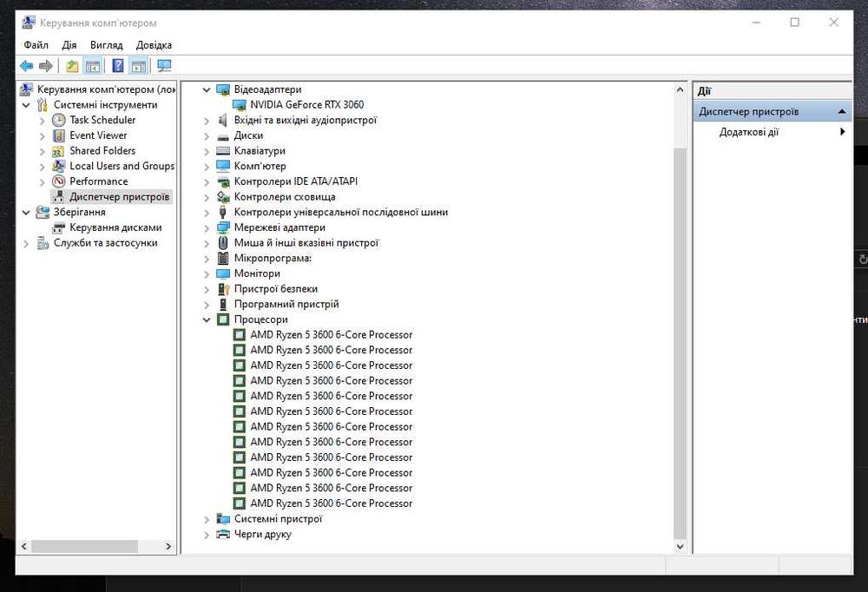Select the last AMD Ryzen 5 3600 processor entry
This screenshot has height=592, width=868.
tap(331, 503)
